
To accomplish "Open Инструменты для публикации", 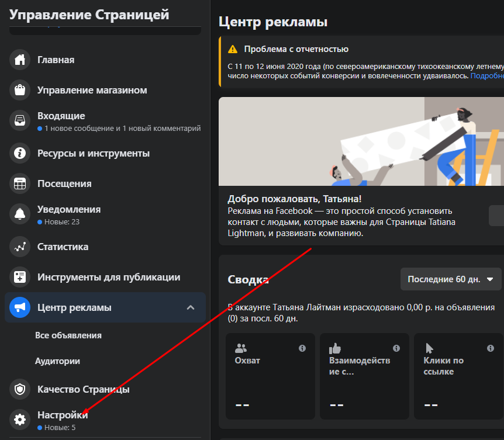I will click(x=105, y=277).
